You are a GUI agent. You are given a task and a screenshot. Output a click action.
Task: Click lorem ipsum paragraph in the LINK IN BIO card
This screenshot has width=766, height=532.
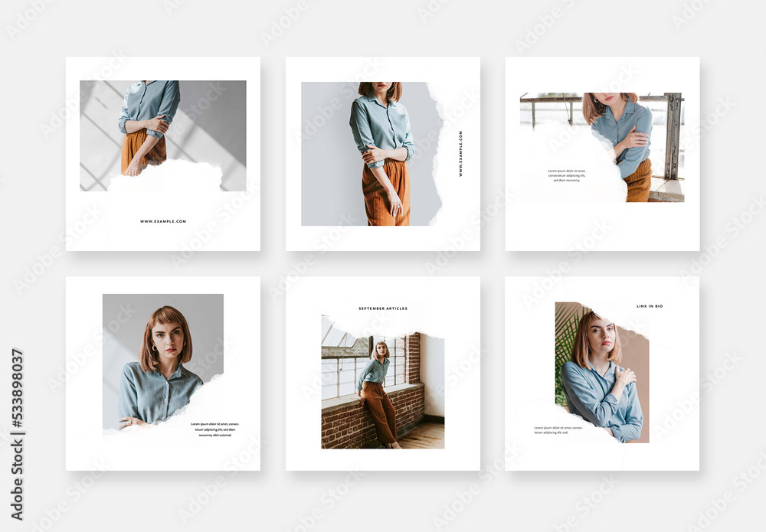(x=558, y=430)
